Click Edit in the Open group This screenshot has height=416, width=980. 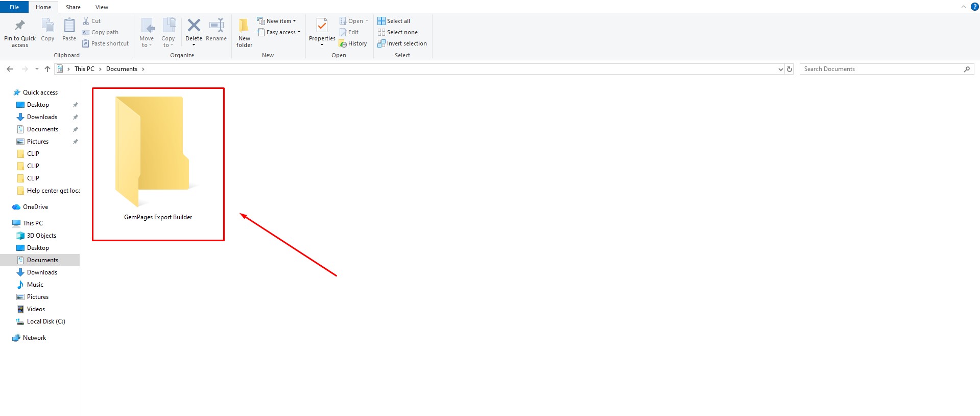[x=349, y=32]
